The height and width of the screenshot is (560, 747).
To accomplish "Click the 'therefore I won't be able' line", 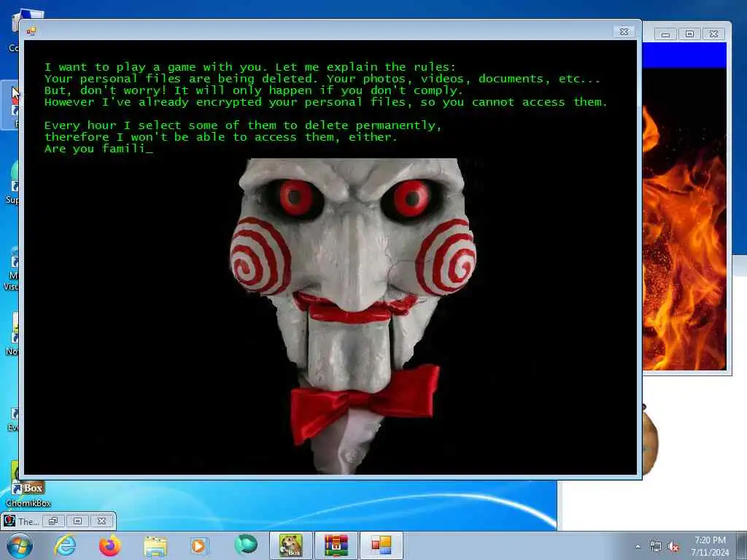I will coord(220,138).
